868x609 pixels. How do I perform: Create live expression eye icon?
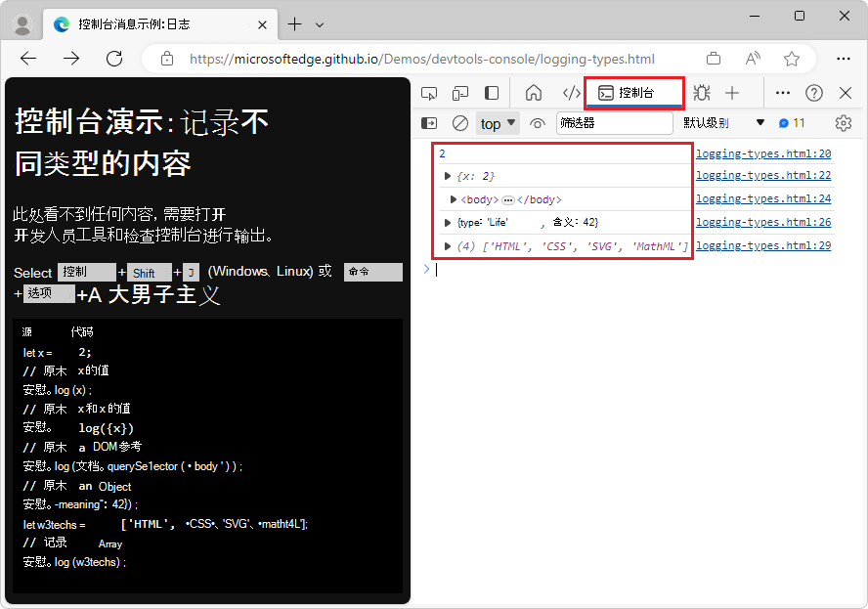tap(537, 123)
